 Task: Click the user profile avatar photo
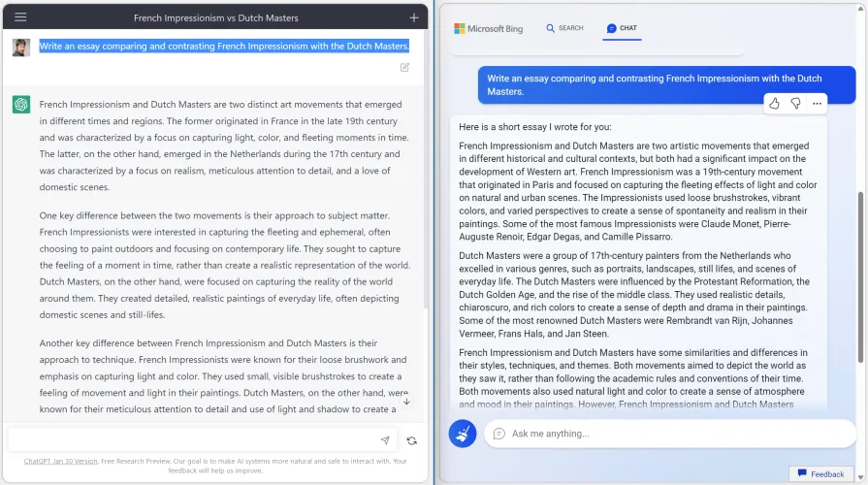tap(21, 47)
